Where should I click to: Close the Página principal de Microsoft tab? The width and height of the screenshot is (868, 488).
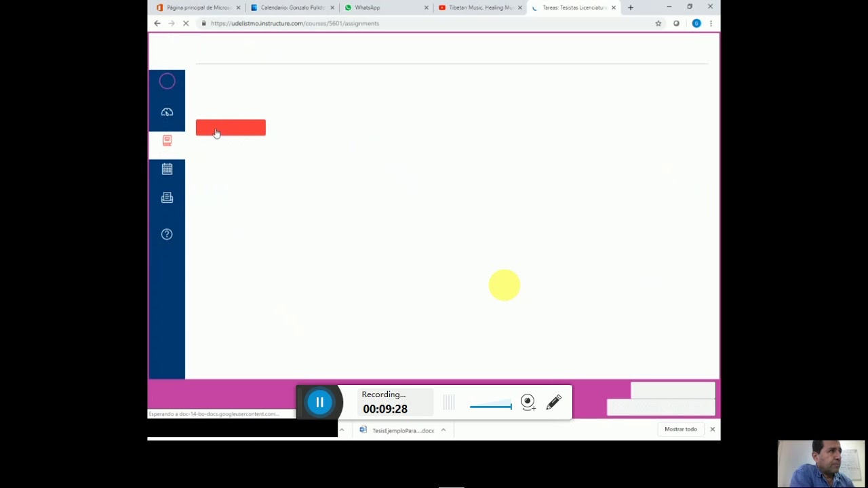[238, 7]
